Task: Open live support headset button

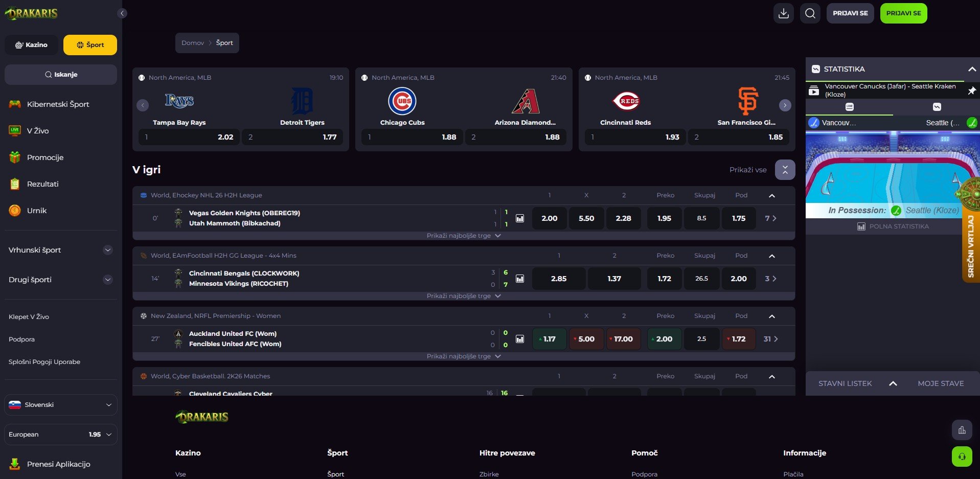Action: (962, 457)
